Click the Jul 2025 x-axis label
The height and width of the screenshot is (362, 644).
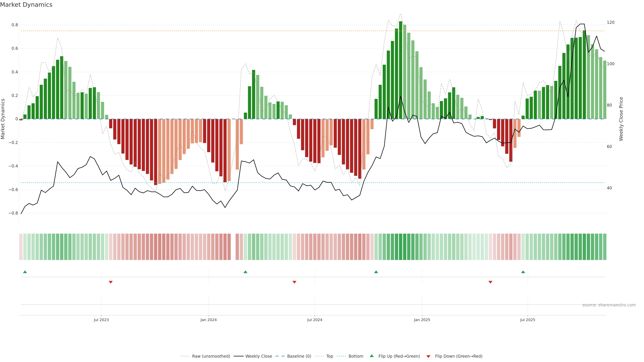click(x=527, y=320)
